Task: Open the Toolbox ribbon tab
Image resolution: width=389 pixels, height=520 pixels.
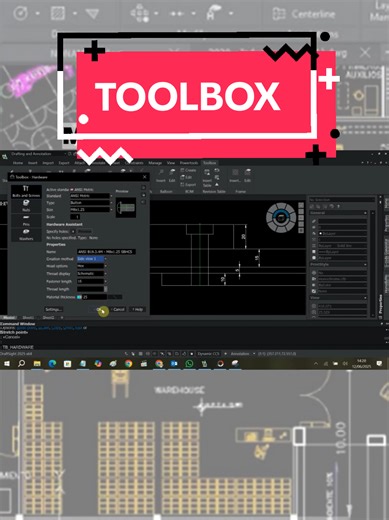Action: pos(210,163)
